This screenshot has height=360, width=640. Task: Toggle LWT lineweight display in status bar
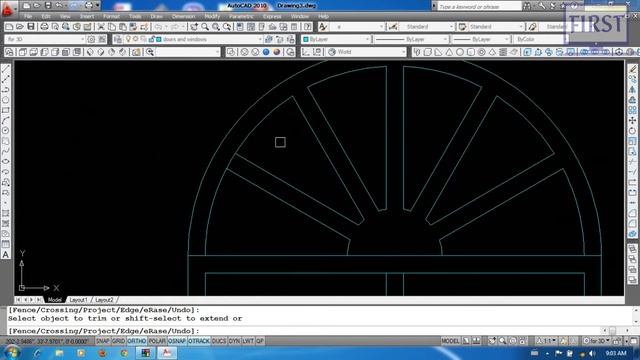[248, 341]
